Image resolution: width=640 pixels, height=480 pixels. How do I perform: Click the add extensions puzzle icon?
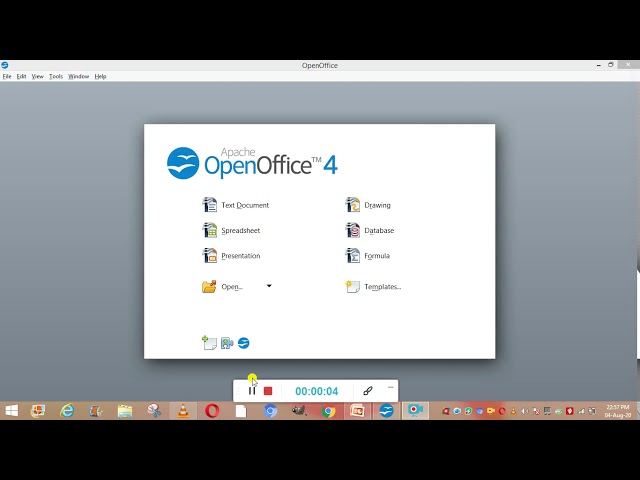(x=227, y=343)
